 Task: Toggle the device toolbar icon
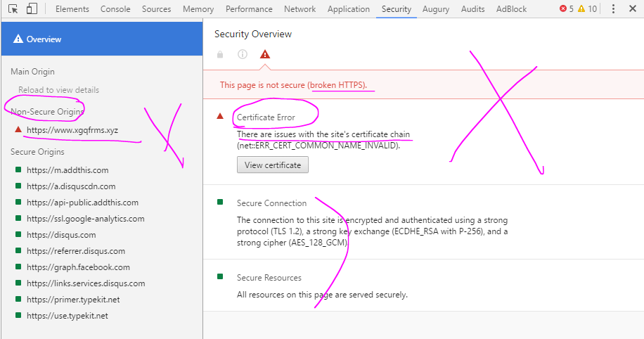click(32, 9)
